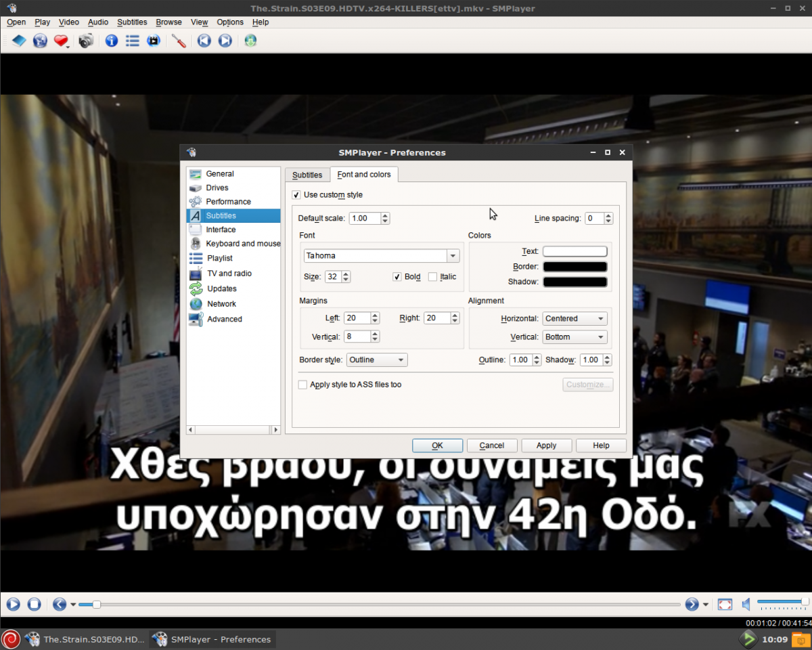Open Vertical alignment Bottom dropdown

coord(574,337)
